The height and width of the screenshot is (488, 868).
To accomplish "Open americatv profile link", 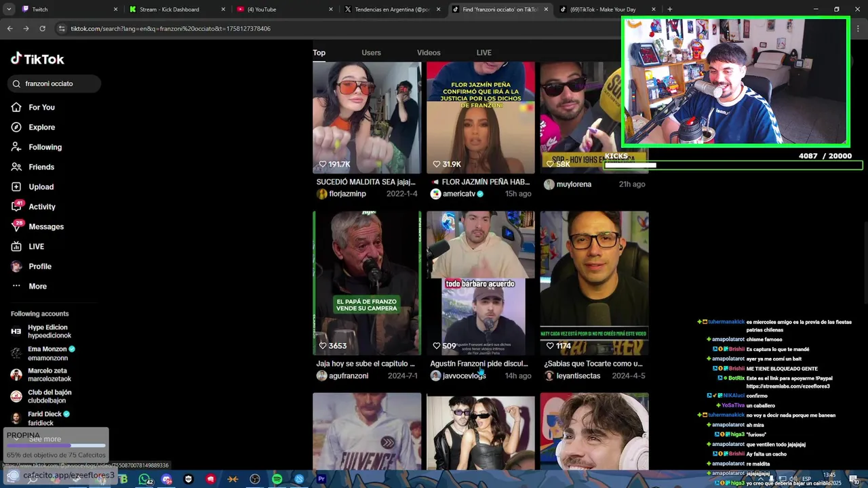I will click(457, 194).
